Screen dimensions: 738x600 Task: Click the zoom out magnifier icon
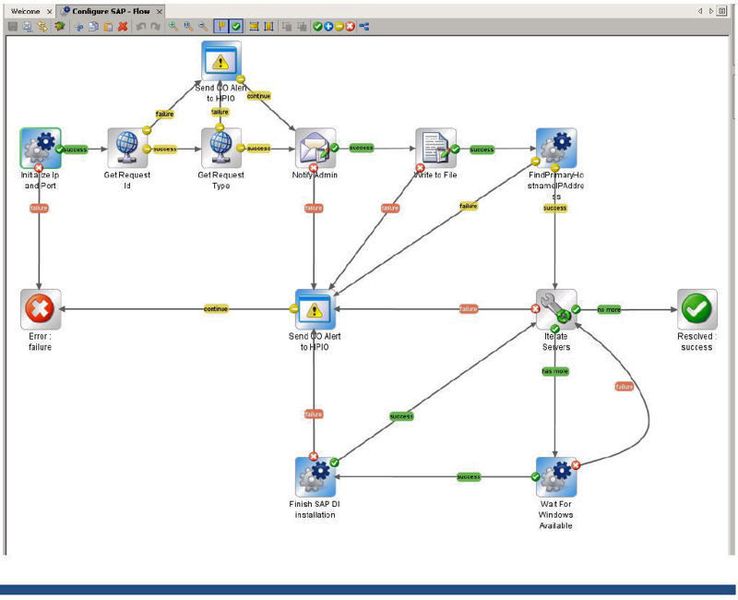[x=203, y=26]
